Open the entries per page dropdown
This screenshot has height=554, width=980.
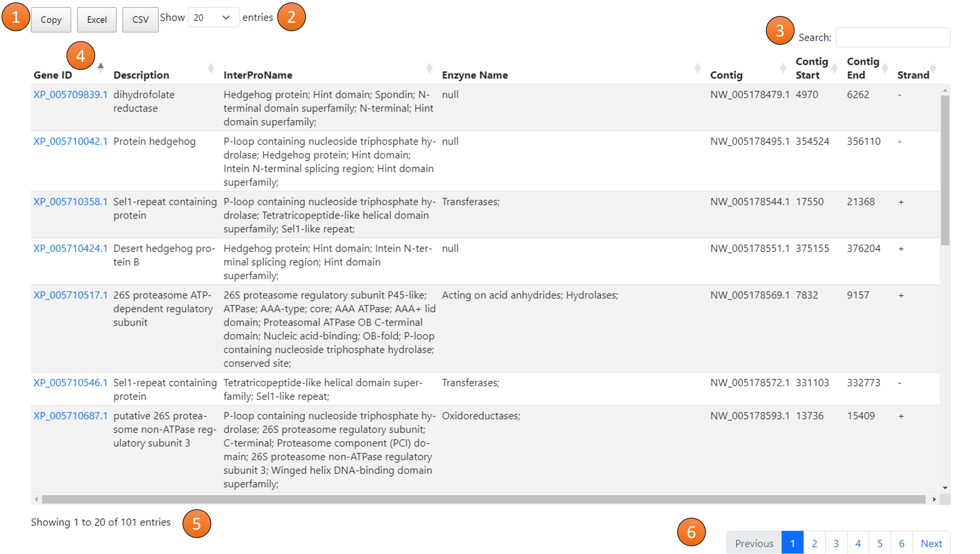(x=211, y=18)
